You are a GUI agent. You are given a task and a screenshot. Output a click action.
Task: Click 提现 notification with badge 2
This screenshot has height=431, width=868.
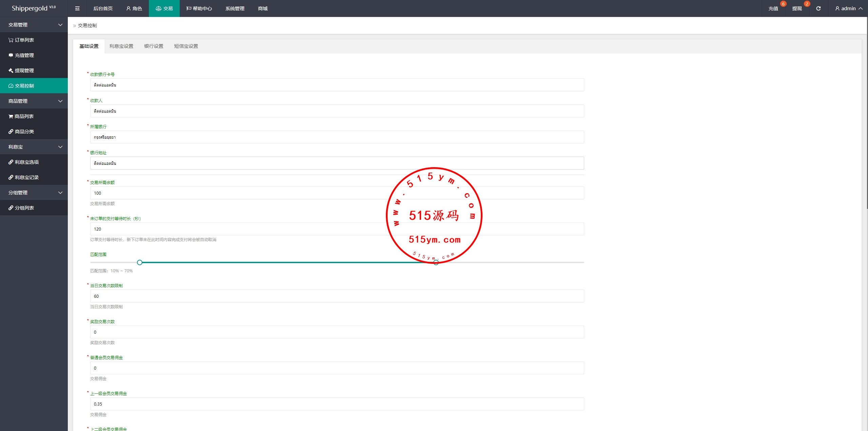pos(797,8)
